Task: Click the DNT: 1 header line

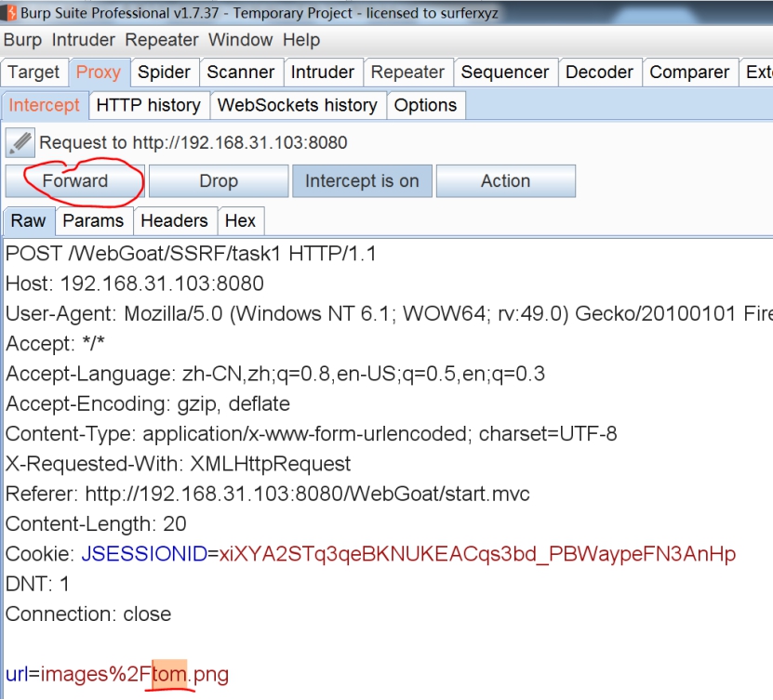Action: 37,585
